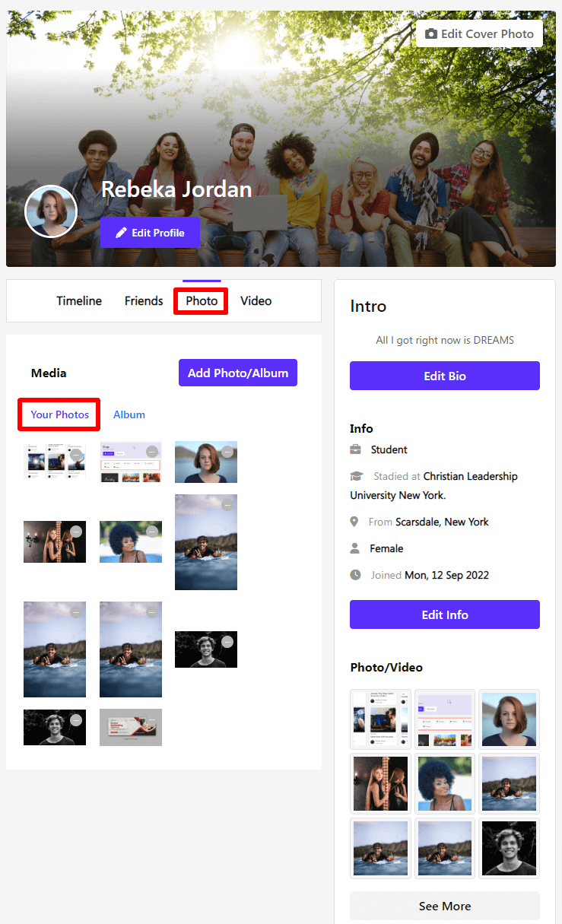This screenshot has height=924, width=562.
Task: Click the See More button
Action: [444, 906]
